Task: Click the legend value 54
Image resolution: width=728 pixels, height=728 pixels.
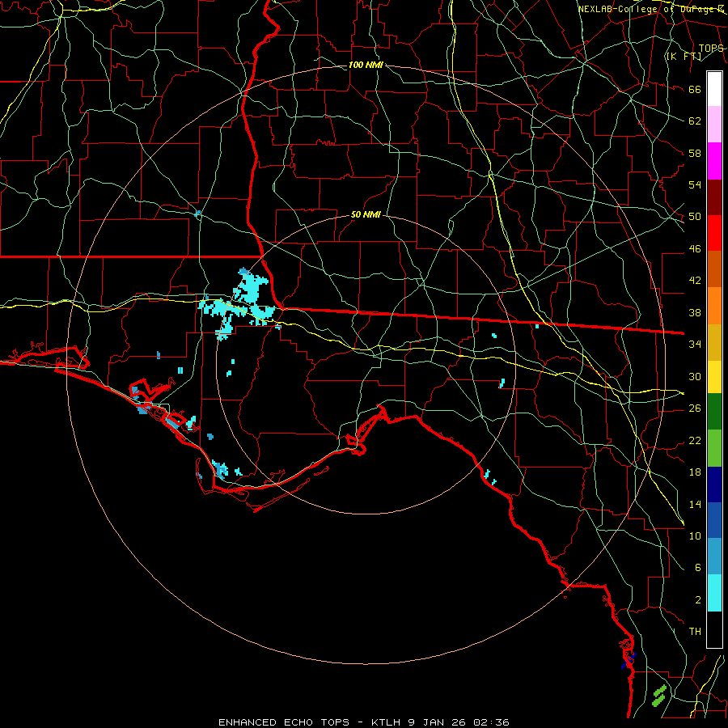Action: point(695,184)
